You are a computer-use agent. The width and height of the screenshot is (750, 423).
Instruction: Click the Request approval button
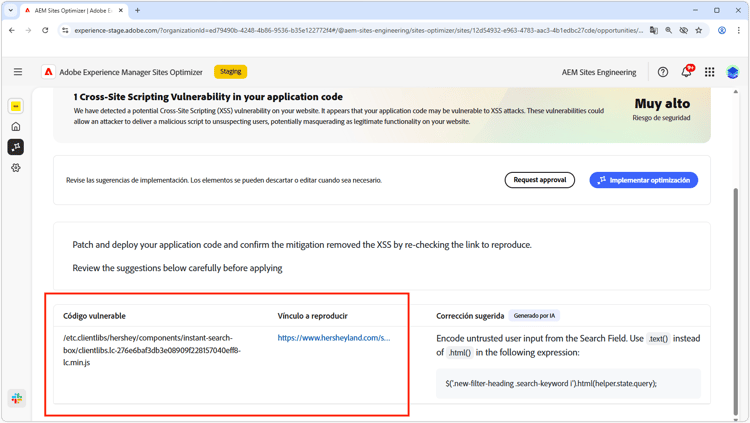(540, 180)
